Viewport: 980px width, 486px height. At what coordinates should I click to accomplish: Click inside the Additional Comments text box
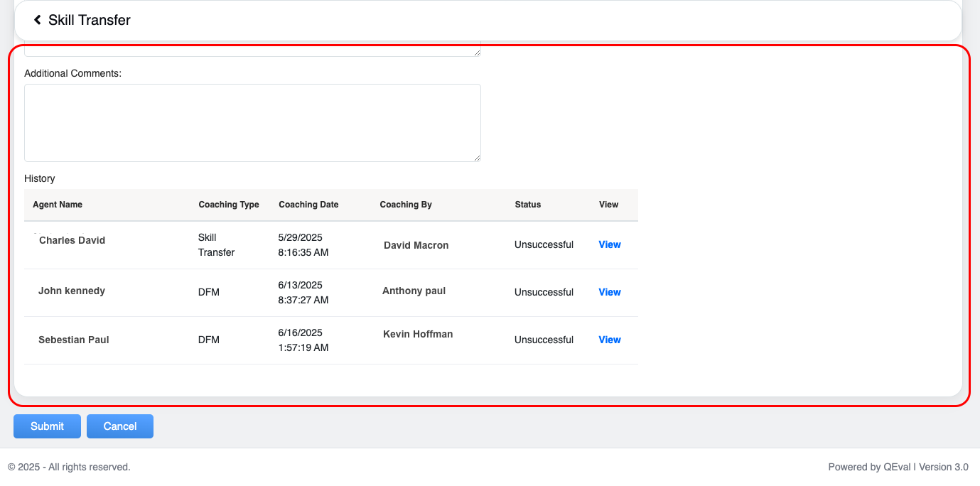point(252,122)
